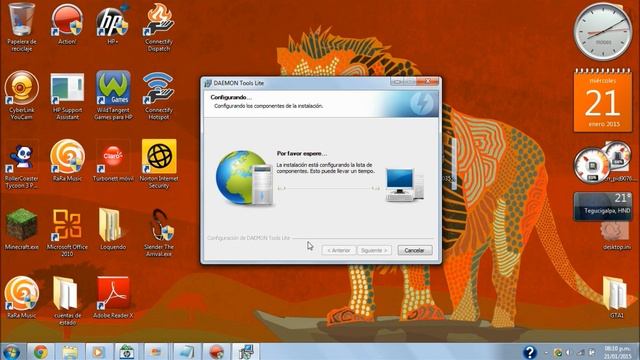
Task: Click the disabled Siguiente button
Action: [374, 250]
